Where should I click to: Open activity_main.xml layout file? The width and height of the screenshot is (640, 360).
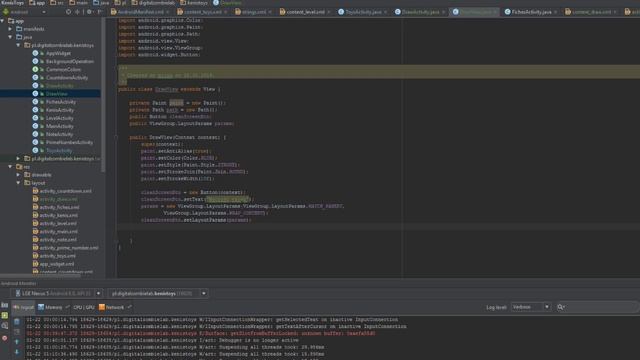(x=58, y=231)
